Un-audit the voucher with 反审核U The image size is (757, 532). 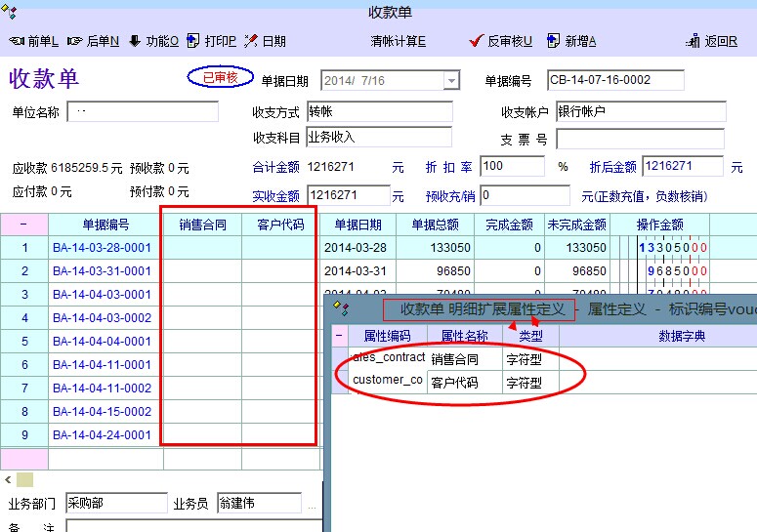click(x=501, y=41)
